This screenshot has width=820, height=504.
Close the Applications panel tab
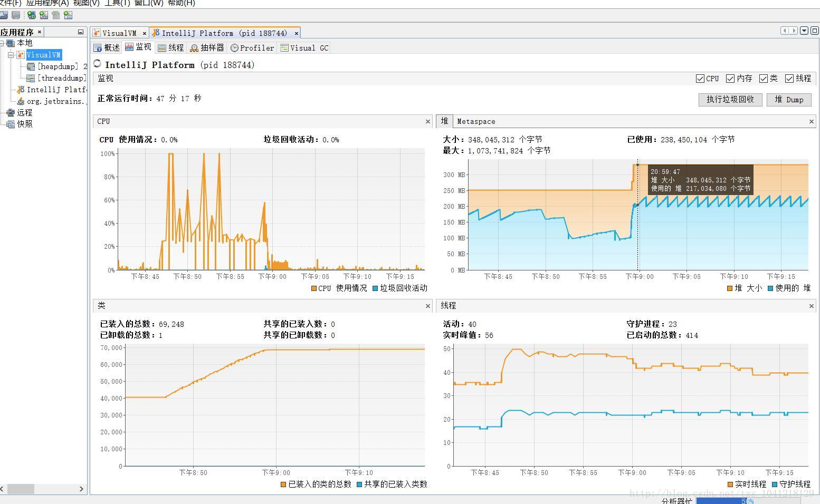tap(40, 32)
